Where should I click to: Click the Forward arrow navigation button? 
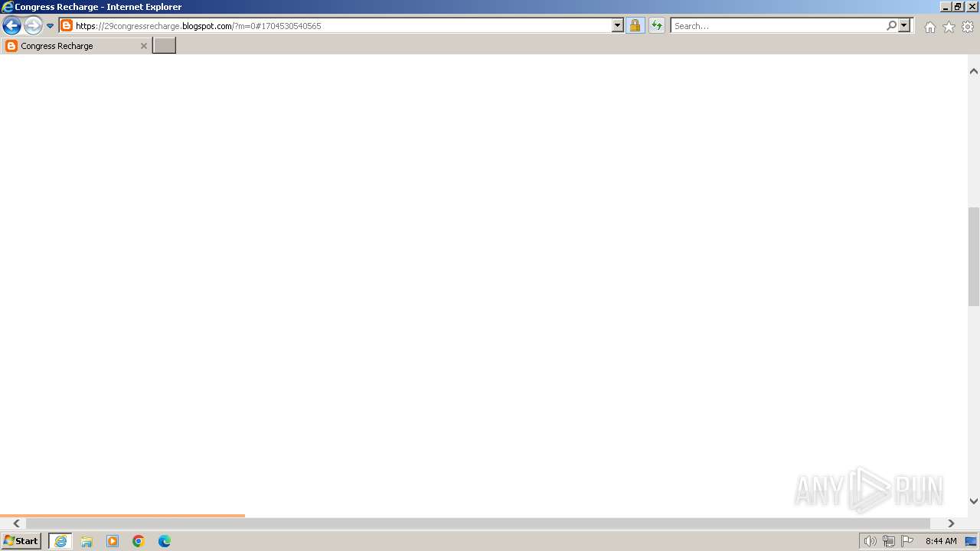pos(33,25)
